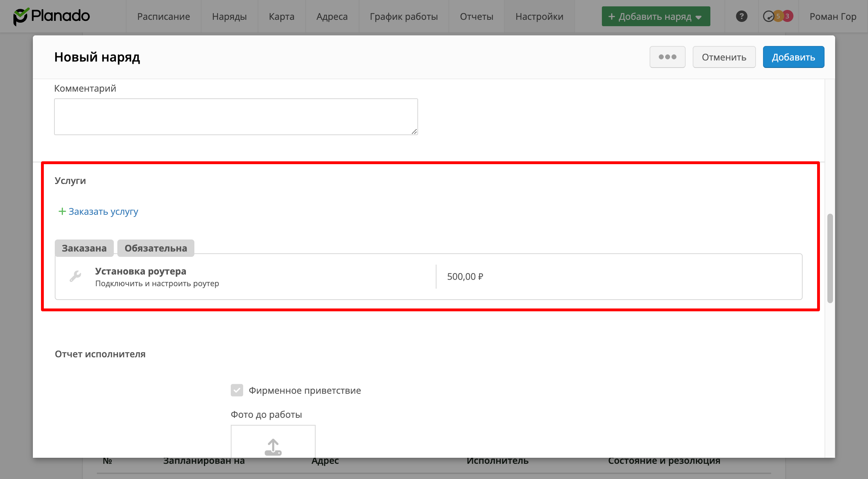
Task: Click the Заказать услугу link
Action: 103,212
